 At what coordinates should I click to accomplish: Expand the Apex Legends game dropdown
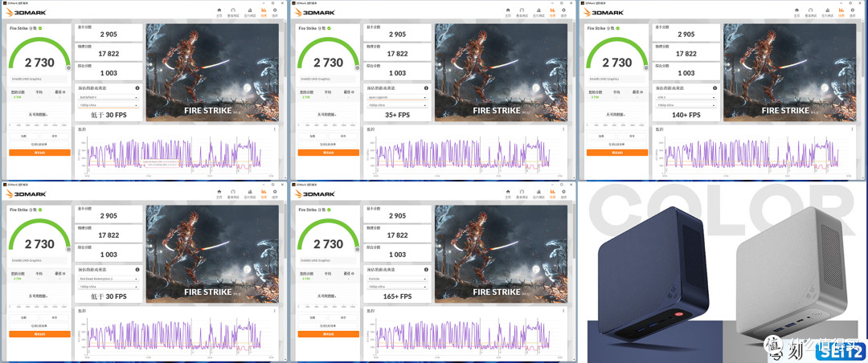[397, 97]
